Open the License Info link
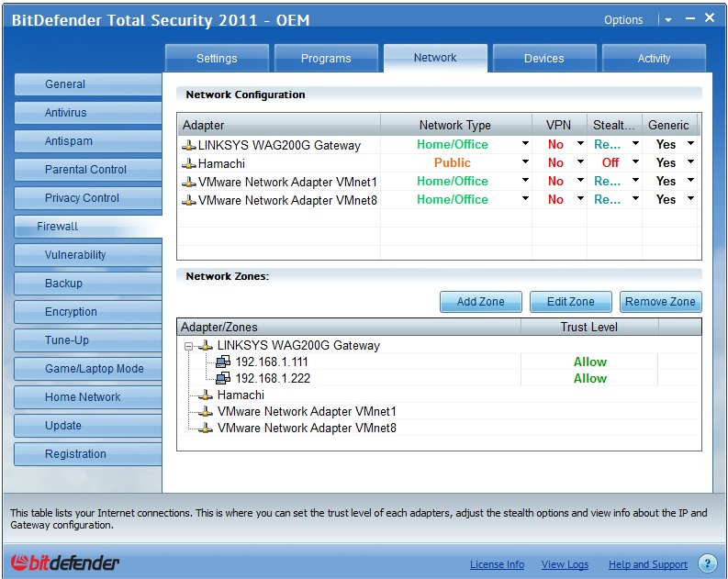The height and width of the screenshot is (579, 728). coord(497,564)
